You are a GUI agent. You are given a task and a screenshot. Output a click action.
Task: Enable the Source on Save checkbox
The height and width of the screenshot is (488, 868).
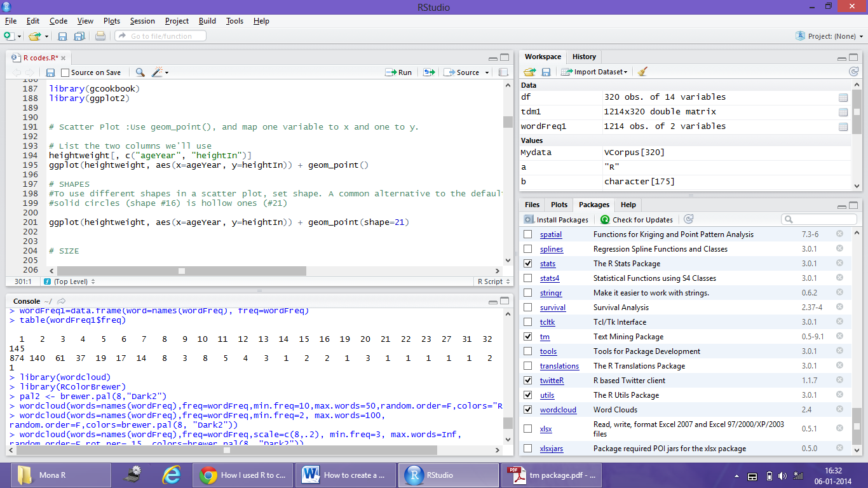click(65, 72)
